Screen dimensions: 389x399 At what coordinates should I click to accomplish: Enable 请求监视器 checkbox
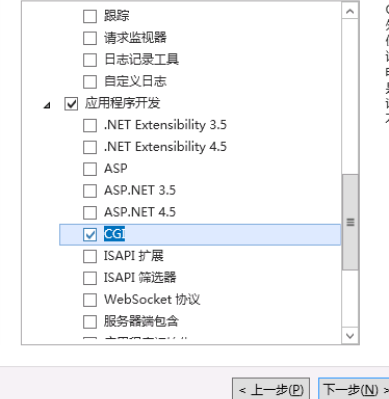click(90, 38)
